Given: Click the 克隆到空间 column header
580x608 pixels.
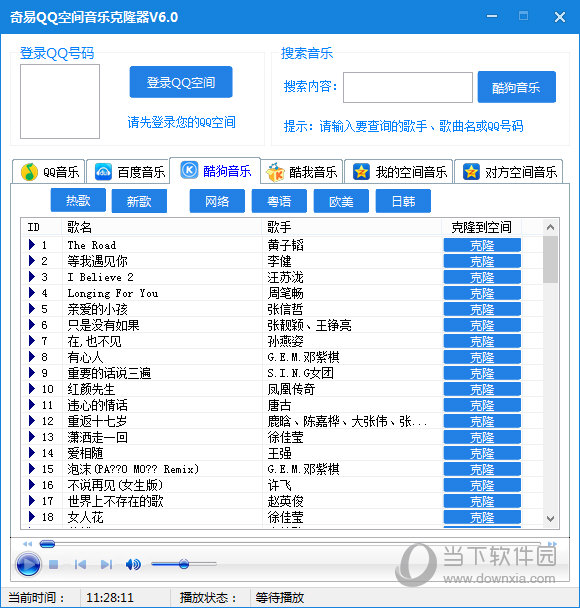Looking at the screenshot, I should click(x=482, y=227).
